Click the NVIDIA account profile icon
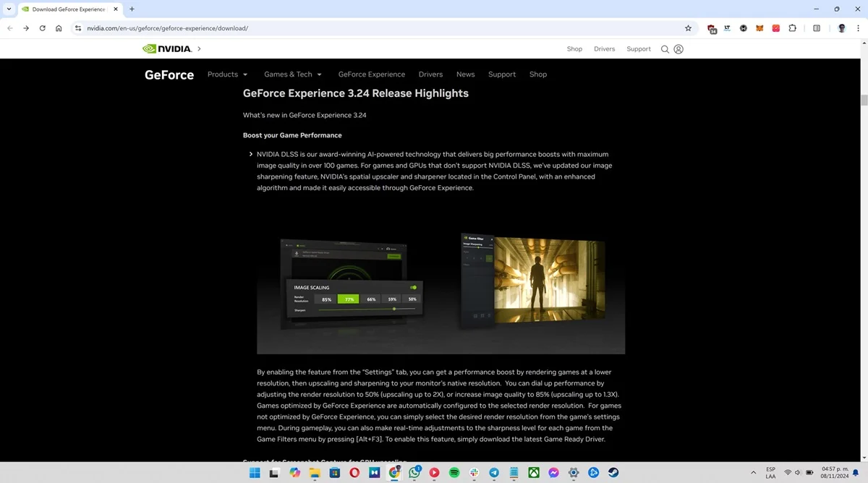The image size is (868, 483). (x=678, y=48)
